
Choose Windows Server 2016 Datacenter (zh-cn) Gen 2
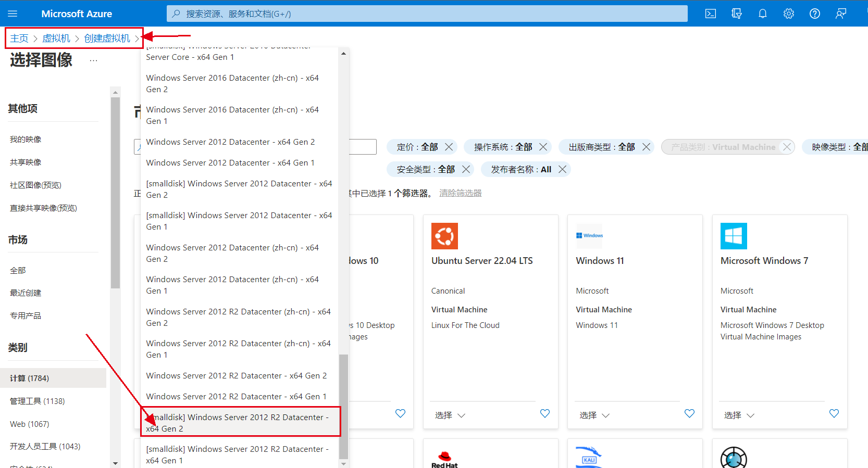pyautogui.click(x=239, y=83)
